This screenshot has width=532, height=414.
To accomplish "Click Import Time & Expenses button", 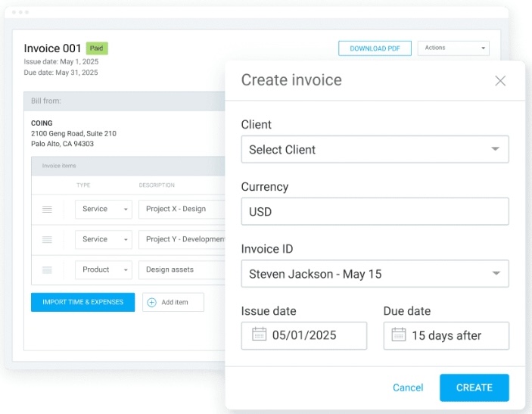I will (82, 302).
